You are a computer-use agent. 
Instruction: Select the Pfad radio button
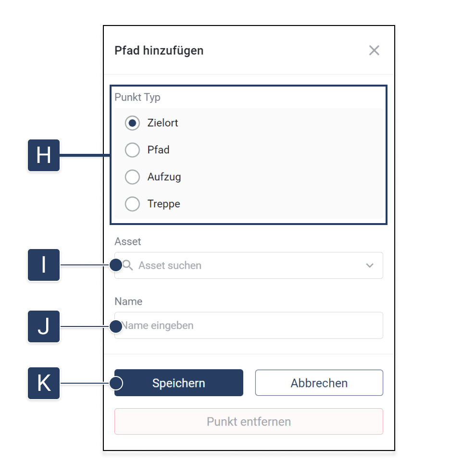pyautogui.click(x=132, y=150)
